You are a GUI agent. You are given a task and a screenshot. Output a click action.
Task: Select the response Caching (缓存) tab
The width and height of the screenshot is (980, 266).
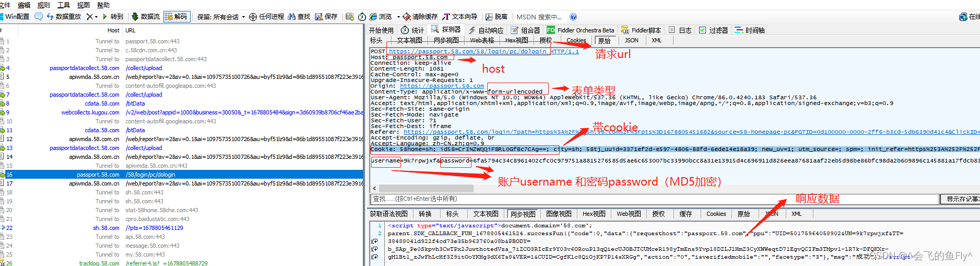(x=686, y=214)
